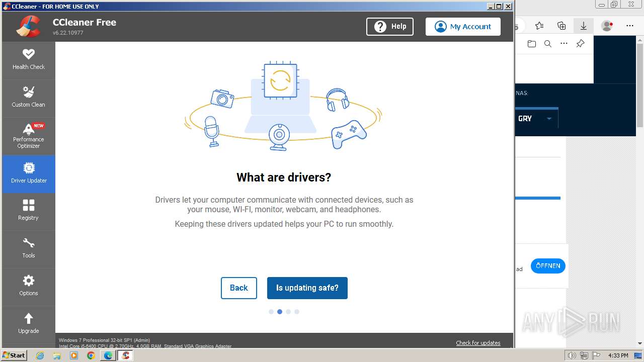Click CCleaner taskbar button
Viewport: 644px width, 362px height.
pyautogui.click(x=126, y=355)
